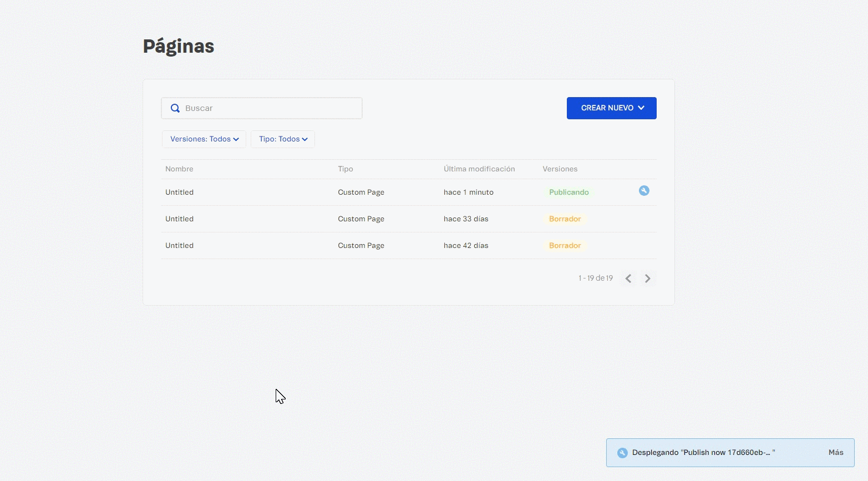Expand the CREAR NUEVO dropdown button

click(x=611, y=108)
